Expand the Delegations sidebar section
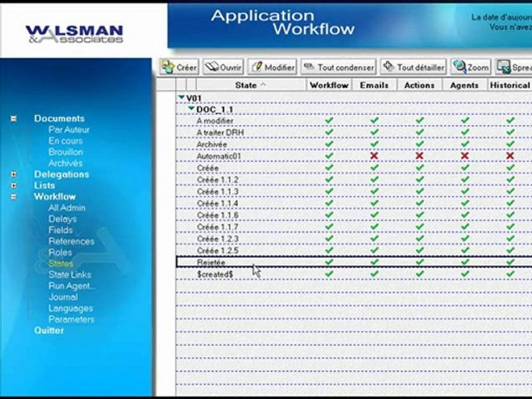Screen dimensions: 532x399 13,175
